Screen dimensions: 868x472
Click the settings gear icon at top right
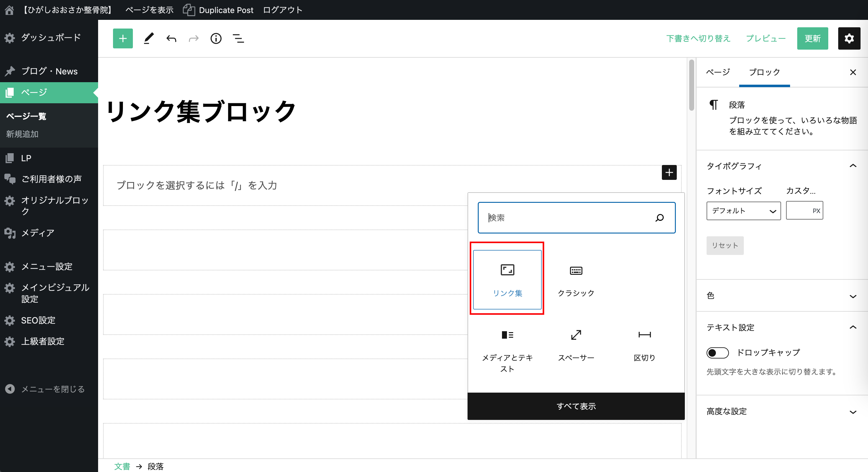click(x=849, y=38)
